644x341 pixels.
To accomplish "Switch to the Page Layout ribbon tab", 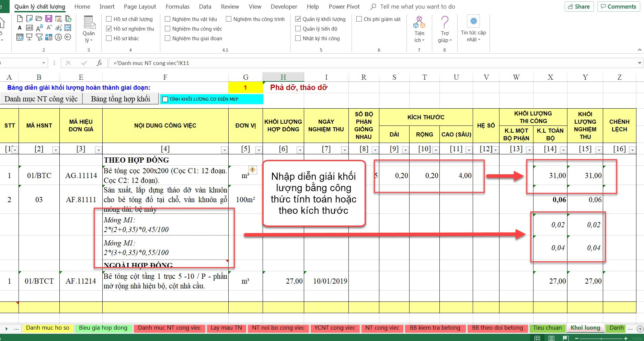I will point(140,7).
